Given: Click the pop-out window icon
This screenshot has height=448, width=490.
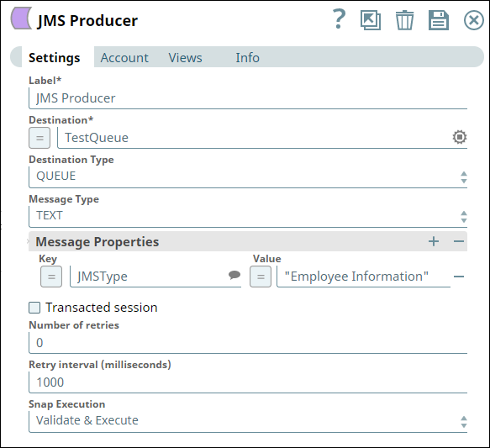Looking at the screenshot, I should click(x=371, y=20).
